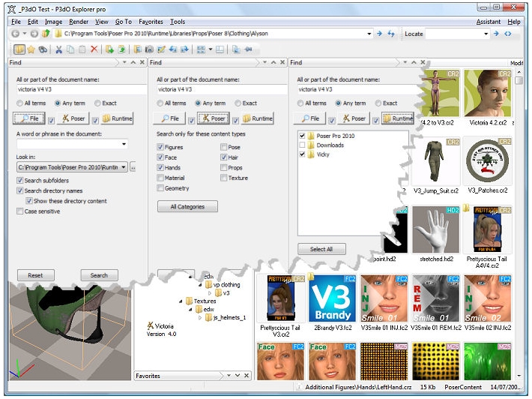Click the red X delete icon
This screenshot has width=532, height=399.
tap(94, 49)
